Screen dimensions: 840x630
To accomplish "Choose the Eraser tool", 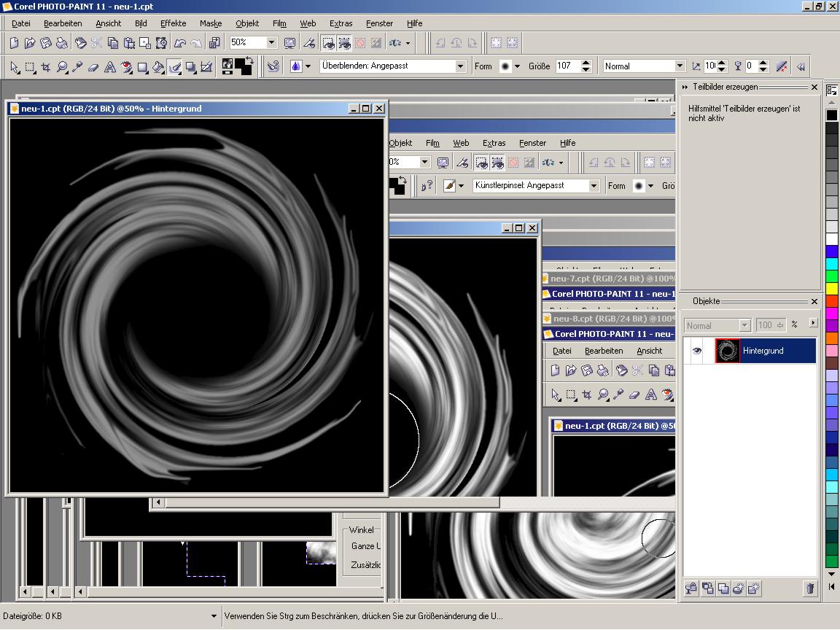I will 93,67.
